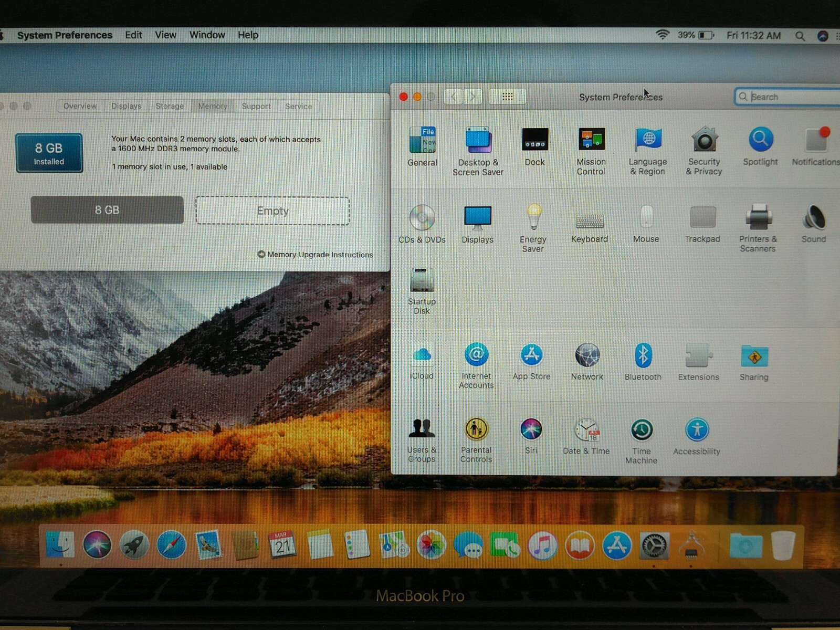Screen dimensions: 840x630
Task: Switch to Support tab in About This Mac
Action: pyautogui.click(x=256, y=106)
